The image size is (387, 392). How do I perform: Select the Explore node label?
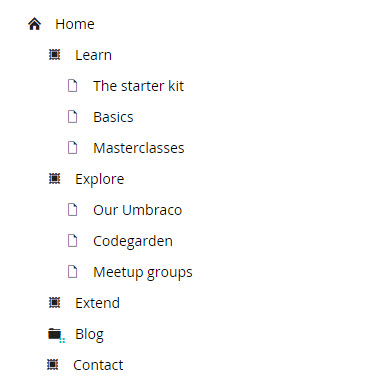pos(100,179)
